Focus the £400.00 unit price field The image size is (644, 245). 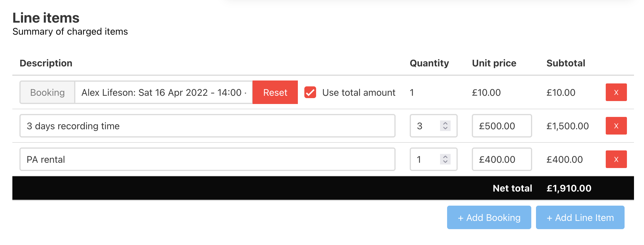pos(502,159)
